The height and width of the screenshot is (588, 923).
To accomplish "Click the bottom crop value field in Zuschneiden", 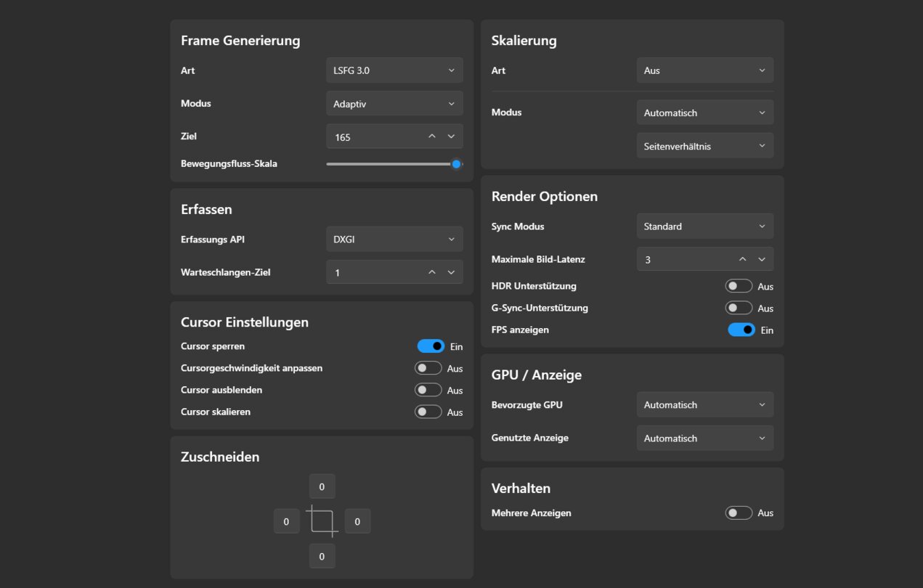I will (x=322, y=557).
